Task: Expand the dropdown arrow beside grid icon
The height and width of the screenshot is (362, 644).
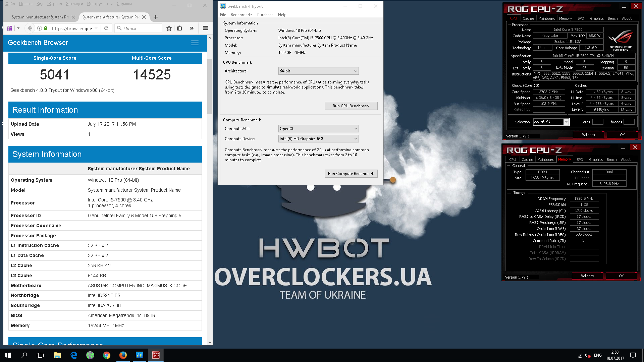Action: tap(18, 28)
